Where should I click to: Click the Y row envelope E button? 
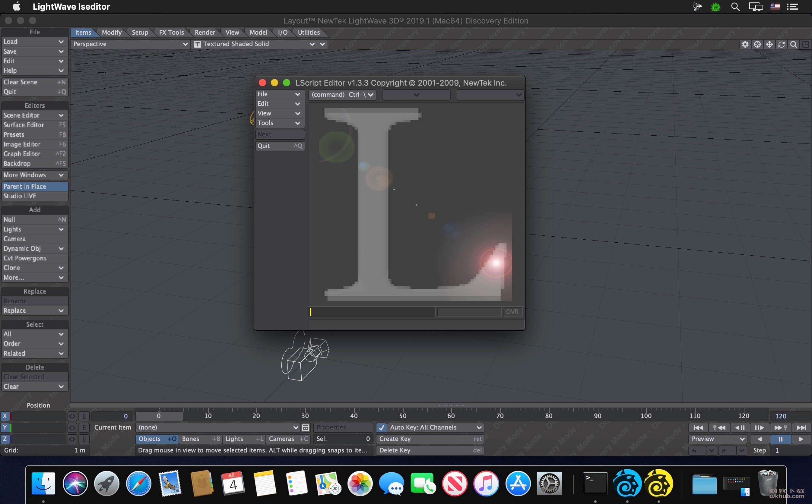coord(84,428)
